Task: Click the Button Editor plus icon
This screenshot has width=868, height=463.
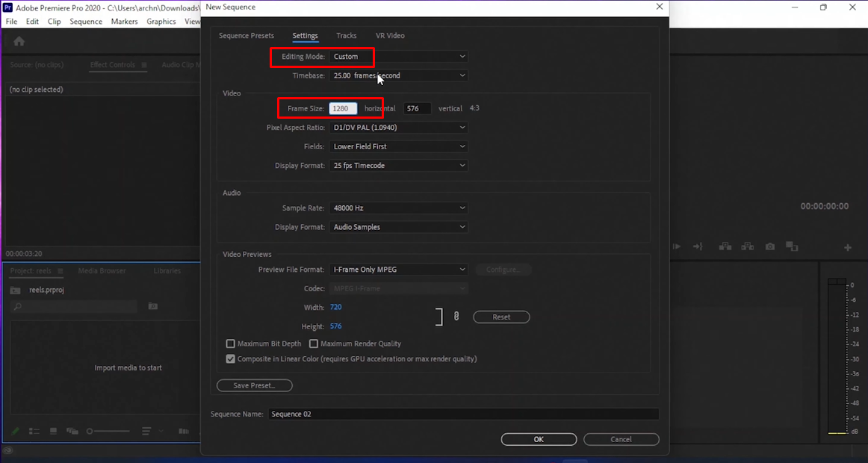Action: 846,246
